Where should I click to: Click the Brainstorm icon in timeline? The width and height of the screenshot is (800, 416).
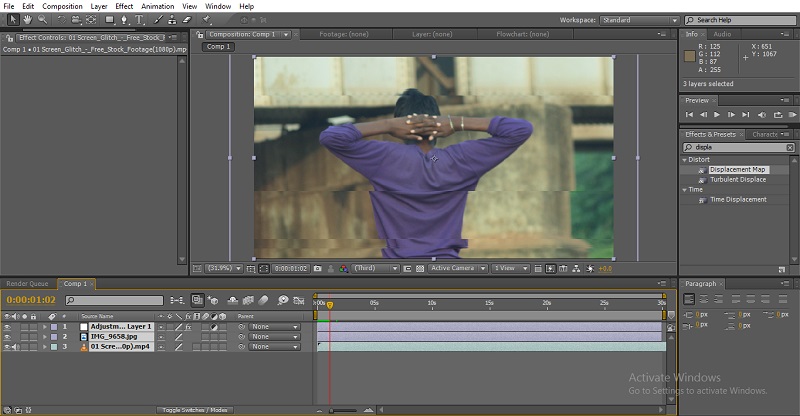[282, 300]
